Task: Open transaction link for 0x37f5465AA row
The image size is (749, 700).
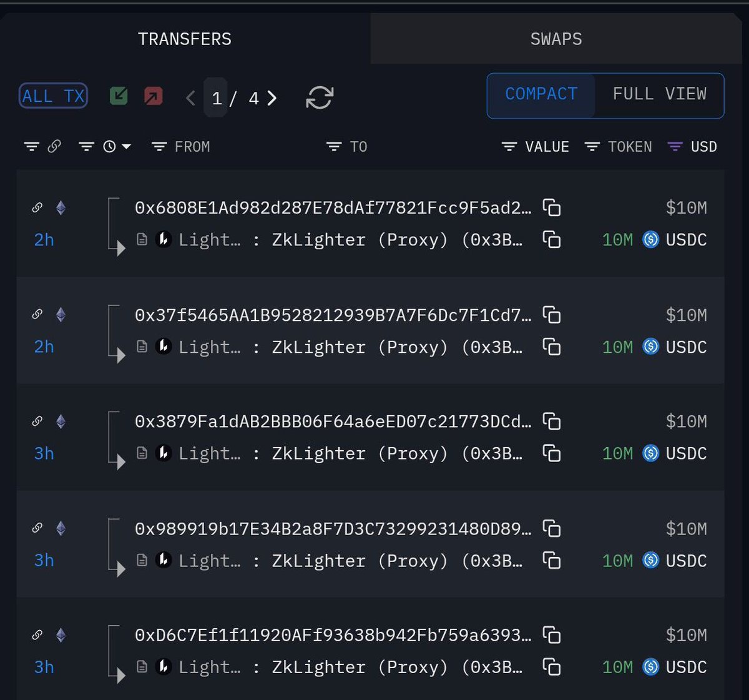Action: (x=37, y=314)
